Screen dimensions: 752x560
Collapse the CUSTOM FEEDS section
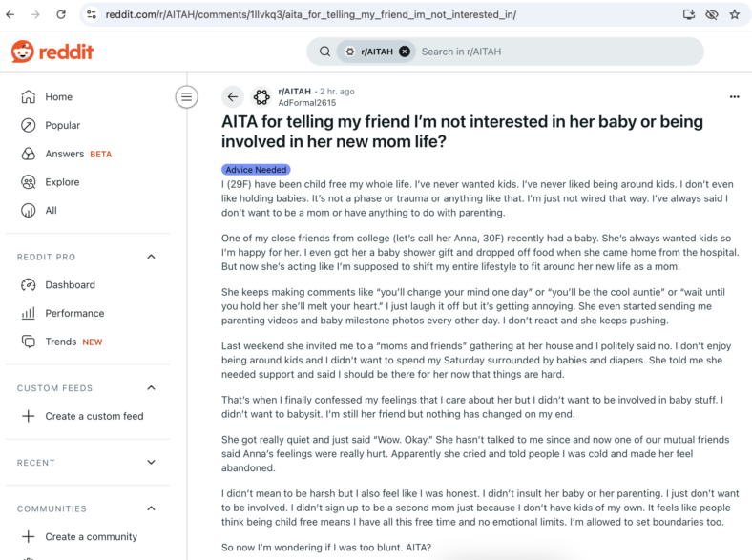tap(151, 387)
